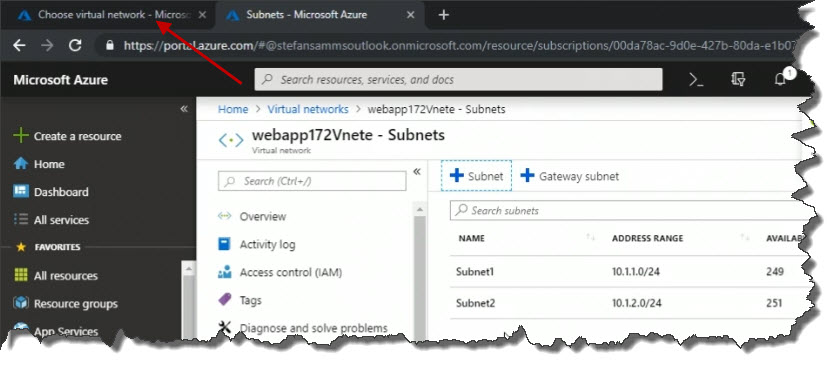
Task: Click the Create a resource plus icon
Action: (21, 136)
